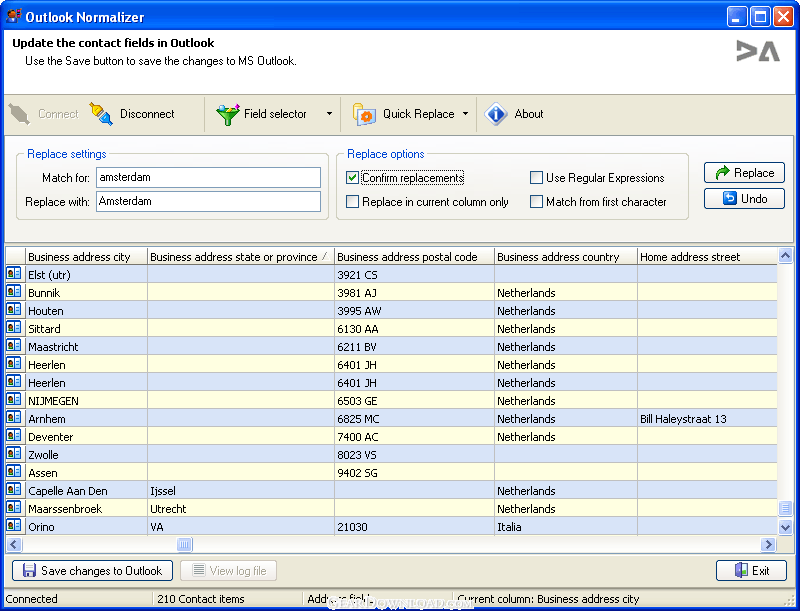Open the Field selector dropdown arrow
800x611 pixels.
coord(329,114)
